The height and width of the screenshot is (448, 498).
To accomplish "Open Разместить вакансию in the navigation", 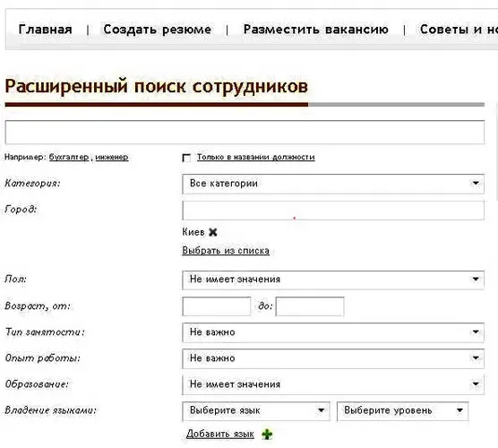I will click(x=315, y=30).
